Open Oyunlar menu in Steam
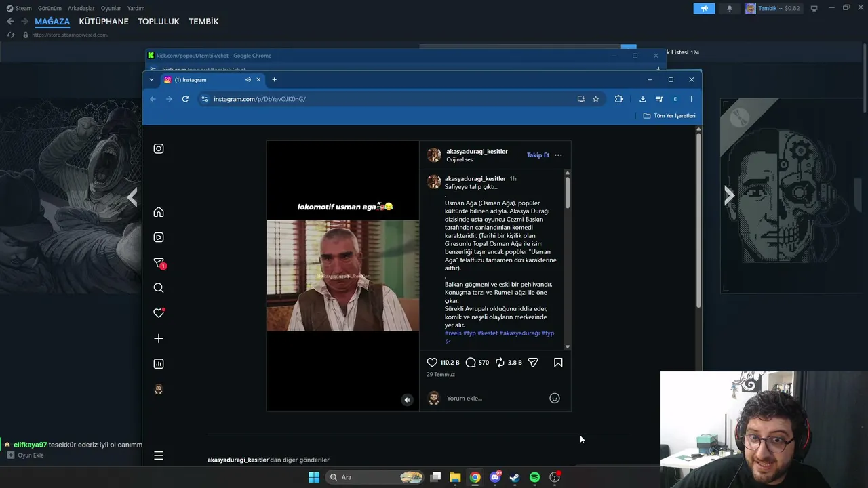 (111, 8)
